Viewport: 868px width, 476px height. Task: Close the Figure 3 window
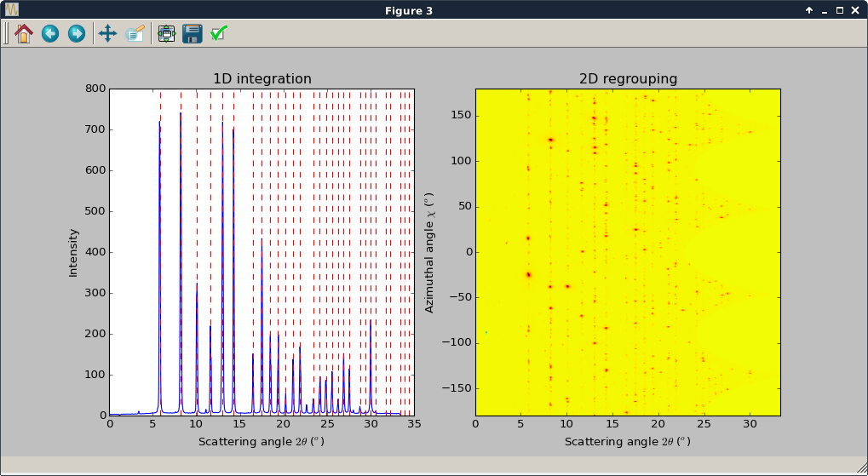855,10
